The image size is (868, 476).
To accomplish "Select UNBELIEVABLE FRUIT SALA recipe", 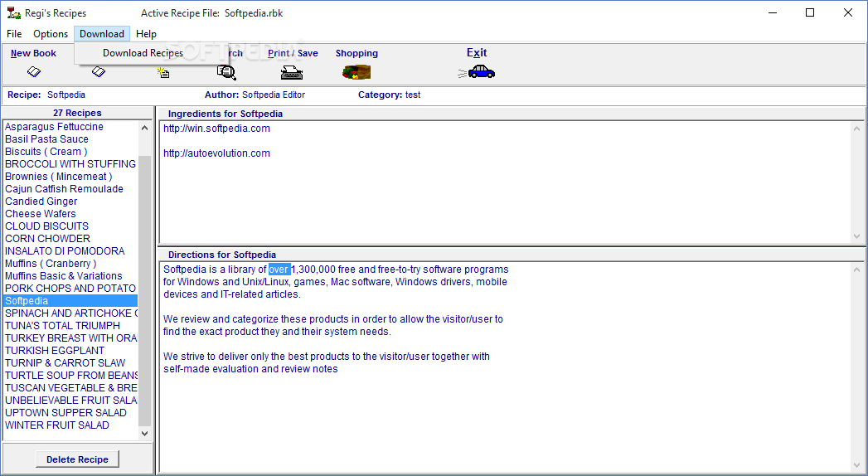I will point(70,401).
